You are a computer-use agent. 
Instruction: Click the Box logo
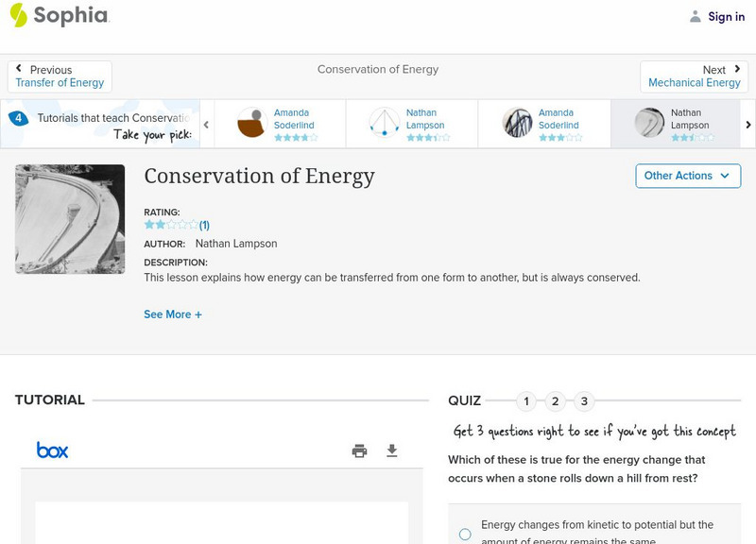click(53, 450)
